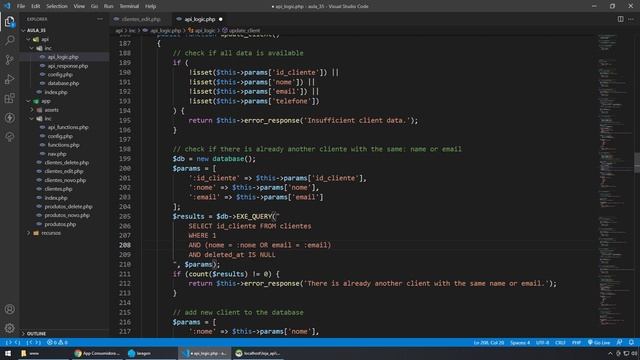Open produtos_delete.php in Explorer
This screenshot has width=640, height=360.
click(68, 207)
